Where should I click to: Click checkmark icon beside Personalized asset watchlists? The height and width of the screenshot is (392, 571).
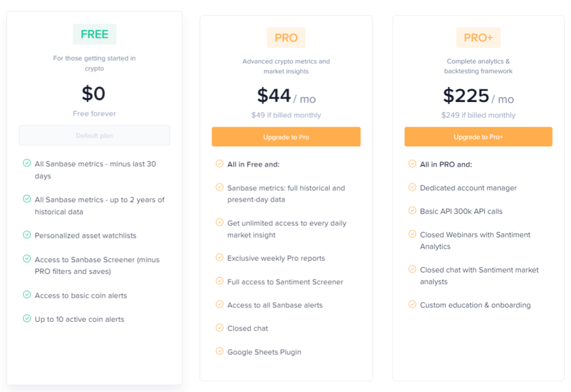[x=27, y=235]
